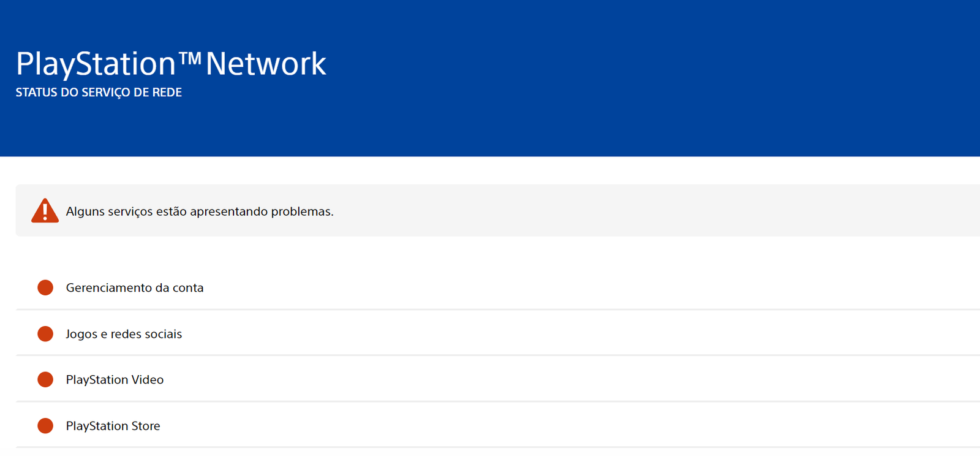Expand the Gerenciamento da conta service label
This screenshot has width=980, height=456.
(135, 287)
